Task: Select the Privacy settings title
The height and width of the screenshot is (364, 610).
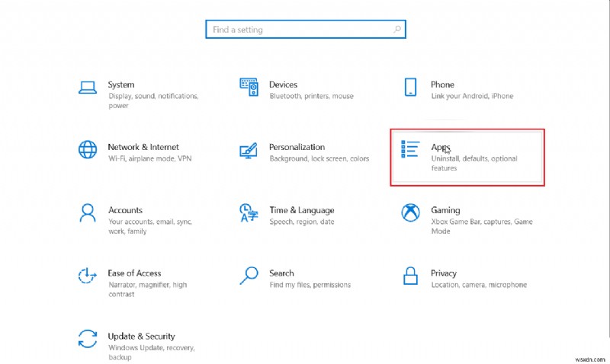Action: point(444,273)
